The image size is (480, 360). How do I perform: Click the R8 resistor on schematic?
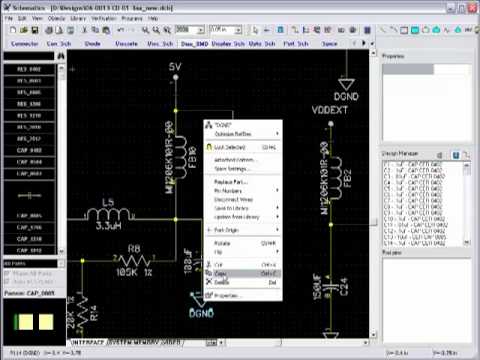coord(134,261)
